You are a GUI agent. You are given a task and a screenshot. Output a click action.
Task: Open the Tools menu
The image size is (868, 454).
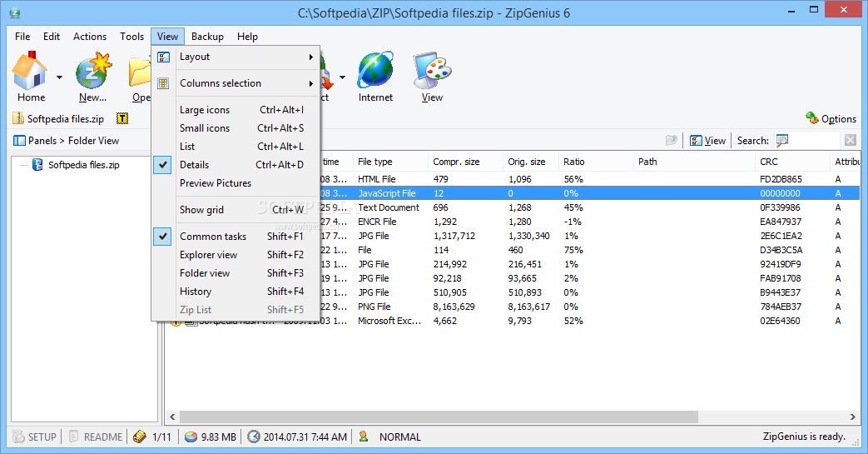131,36
